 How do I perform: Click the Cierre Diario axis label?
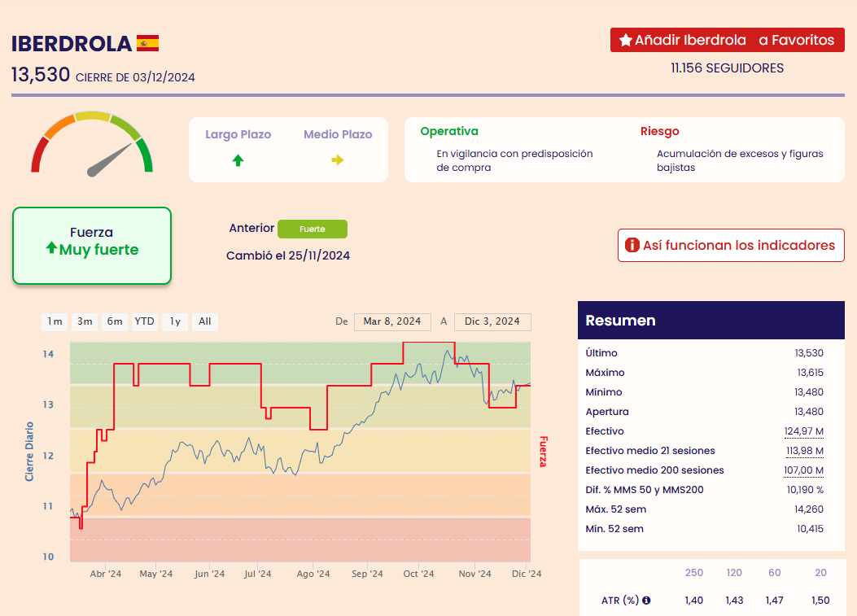(x=29, y=452)
